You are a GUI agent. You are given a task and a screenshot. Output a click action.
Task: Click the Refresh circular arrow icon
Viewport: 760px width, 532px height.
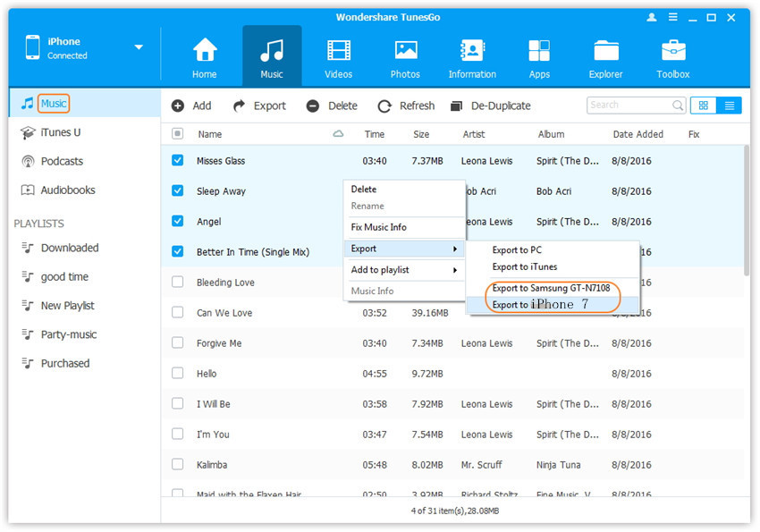pyautogui.click(x=384, y=106)
